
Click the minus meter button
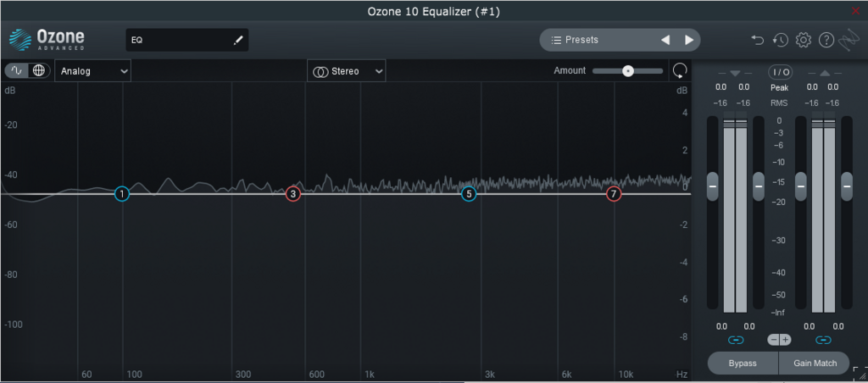coord(774,340)
